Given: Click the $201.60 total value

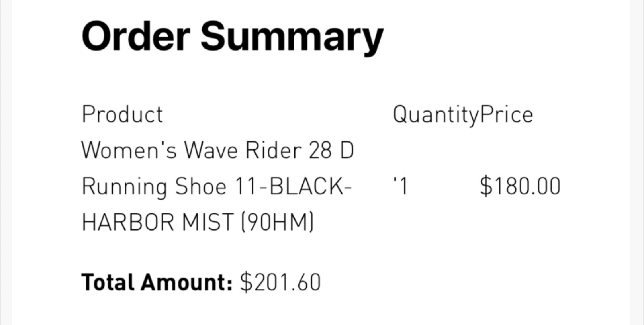Looking at the screenshot, I should (x=280, y=283).
